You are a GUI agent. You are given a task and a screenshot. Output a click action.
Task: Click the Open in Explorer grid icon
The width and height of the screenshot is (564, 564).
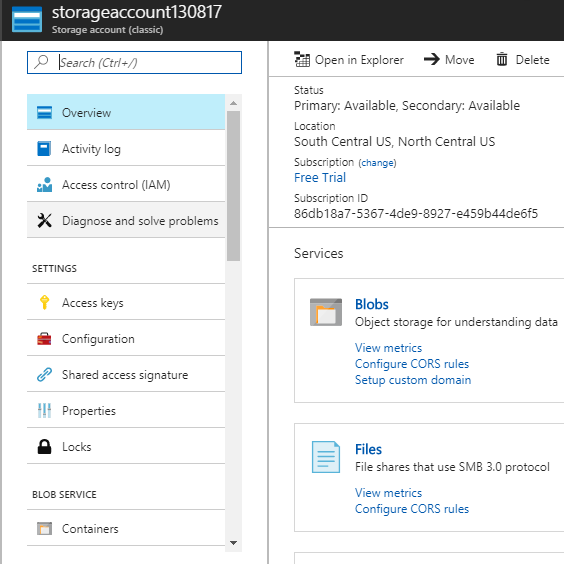coord(302,59)
